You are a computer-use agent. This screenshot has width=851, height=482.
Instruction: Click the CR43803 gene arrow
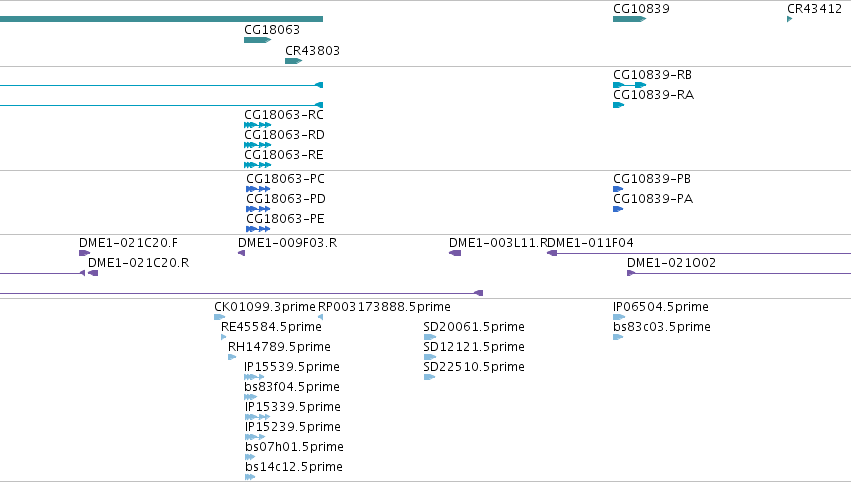(293, 61)
